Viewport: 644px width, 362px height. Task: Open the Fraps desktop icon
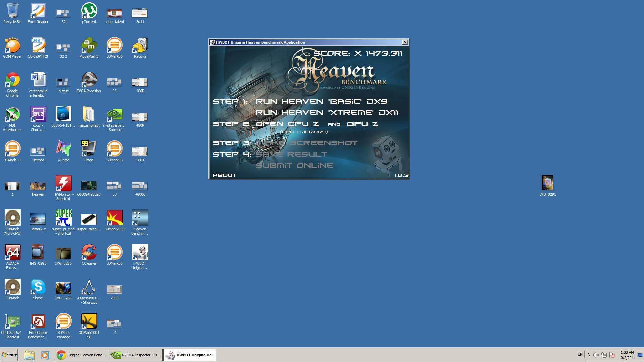(x=89, y=152)
